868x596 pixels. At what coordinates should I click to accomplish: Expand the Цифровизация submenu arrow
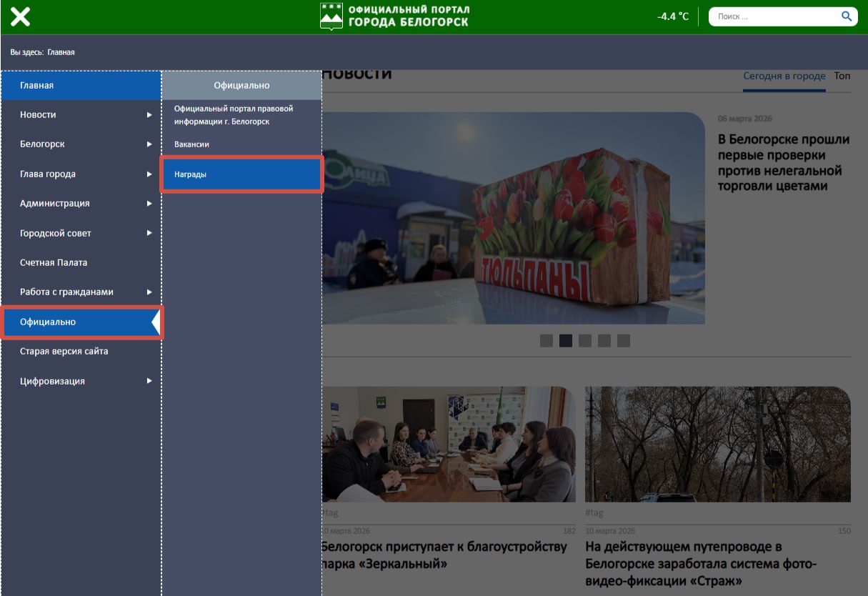tap(149, 382)
